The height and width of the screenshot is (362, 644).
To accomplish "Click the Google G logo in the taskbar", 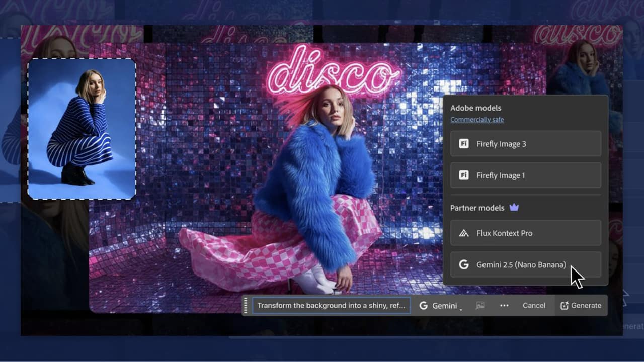I will (x=423, y=305).
